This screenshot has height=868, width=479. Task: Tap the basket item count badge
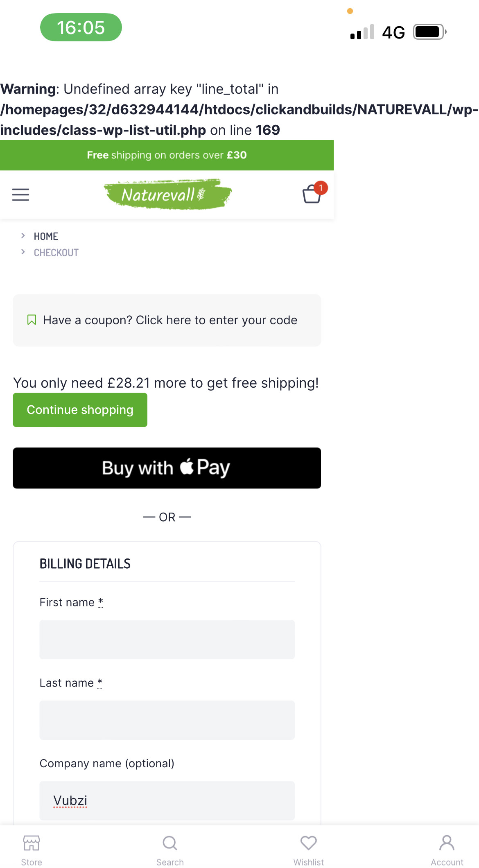(x=321, y=188)
